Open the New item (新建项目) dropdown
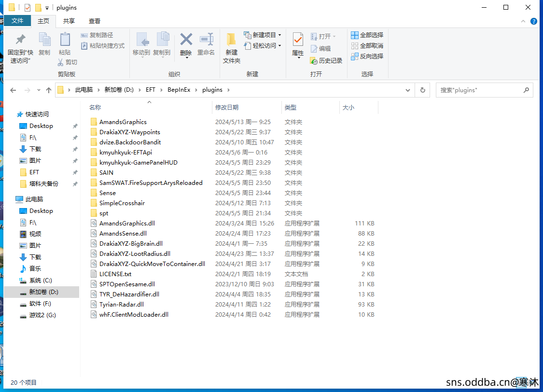 tap(263, 35)
